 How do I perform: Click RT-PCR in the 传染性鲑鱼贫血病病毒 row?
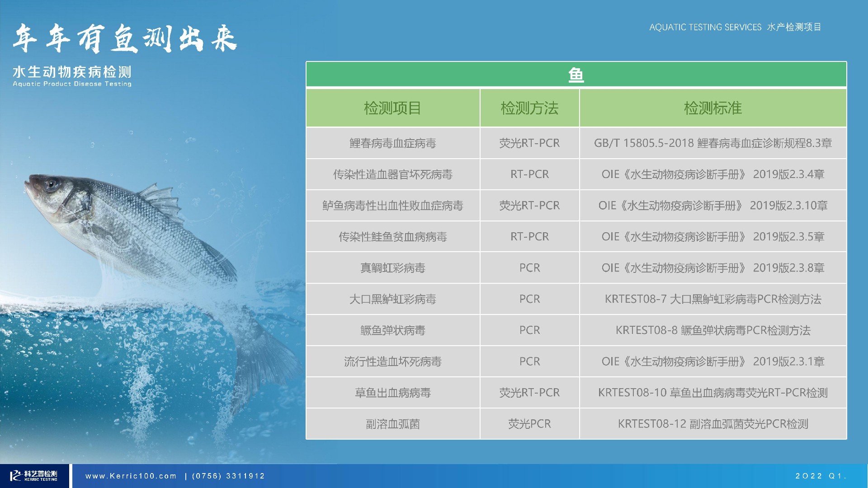[529, 237]
